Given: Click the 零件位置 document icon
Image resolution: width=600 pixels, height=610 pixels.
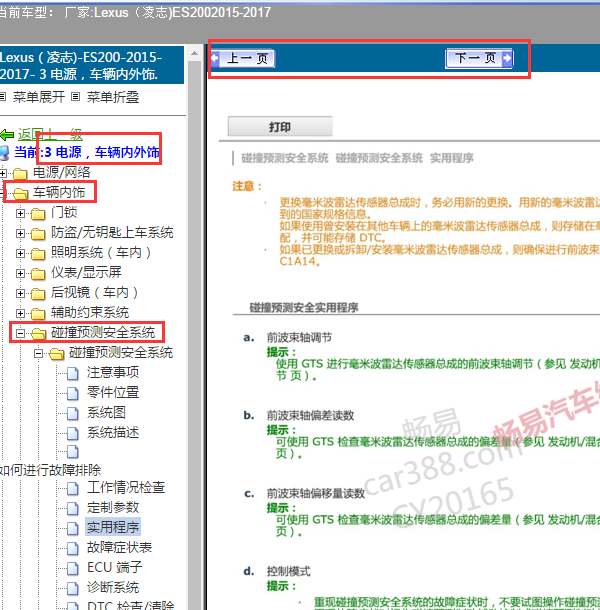Looking at the screenshot, I should tap(72, 393).
